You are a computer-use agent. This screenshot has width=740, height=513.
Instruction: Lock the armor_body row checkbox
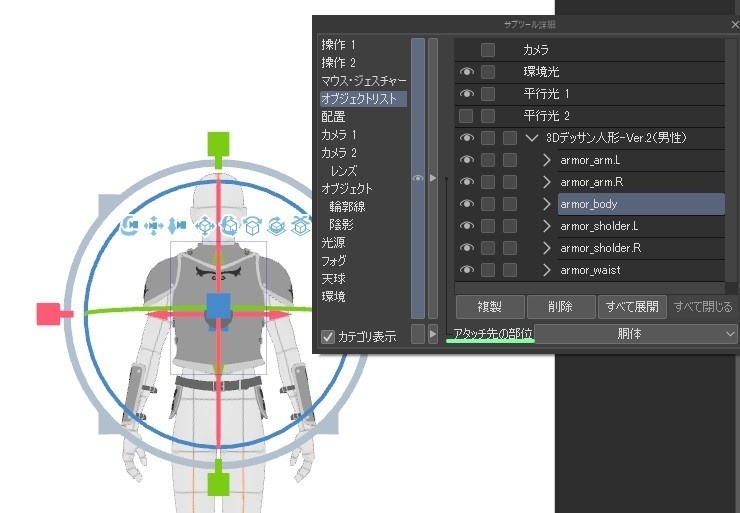click(488, 204)
